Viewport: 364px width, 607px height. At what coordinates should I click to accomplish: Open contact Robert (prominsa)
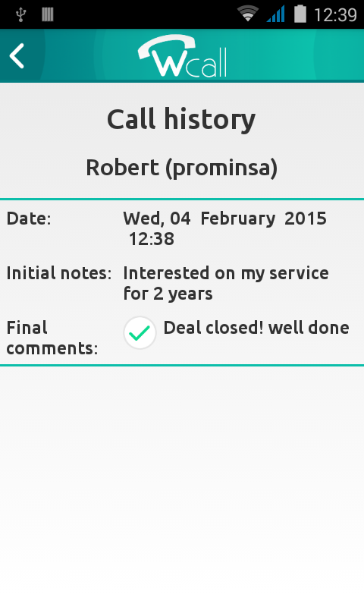[x=182, y=168]
